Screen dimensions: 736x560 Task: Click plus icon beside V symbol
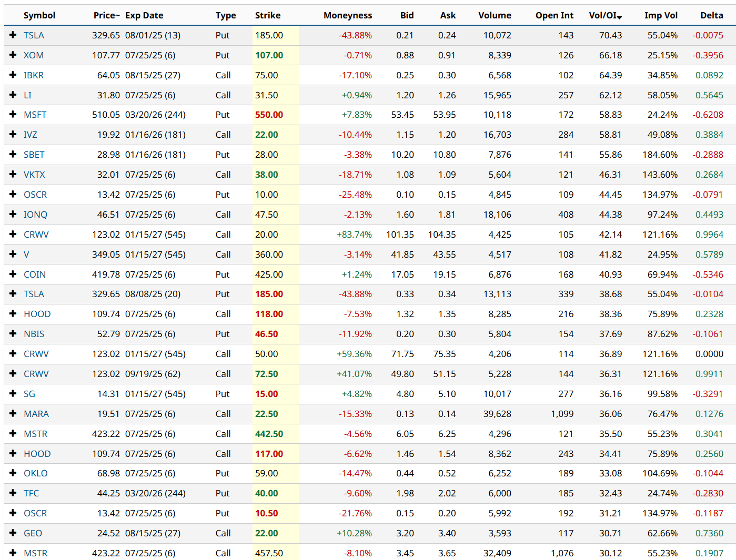[x=13, y=254]
